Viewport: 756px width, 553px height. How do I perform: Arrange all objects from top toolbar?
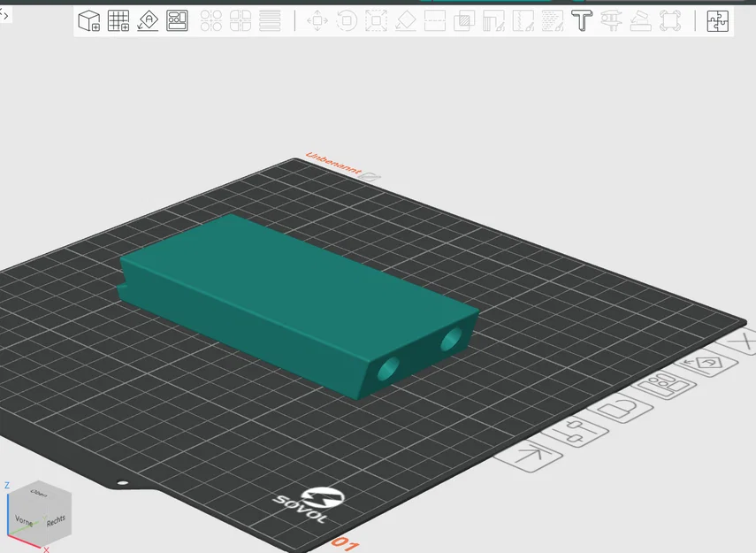point(177,20)
